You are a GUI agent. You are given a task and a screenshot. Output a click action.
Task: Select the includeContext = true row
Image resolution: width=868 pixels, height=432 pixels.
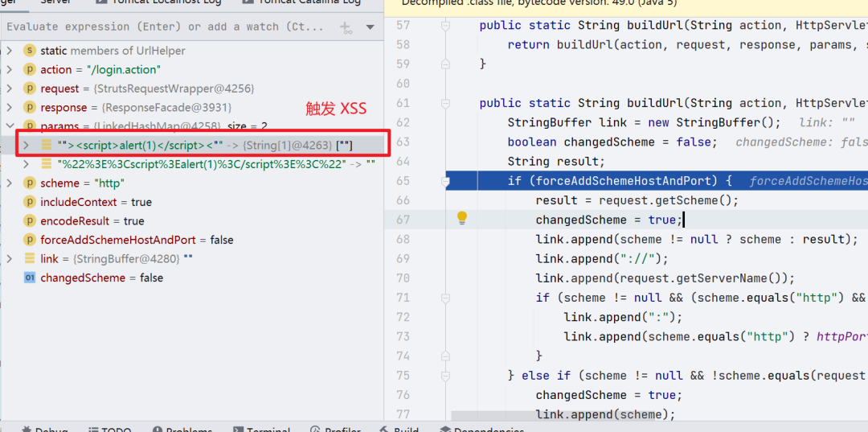[192, 202]
